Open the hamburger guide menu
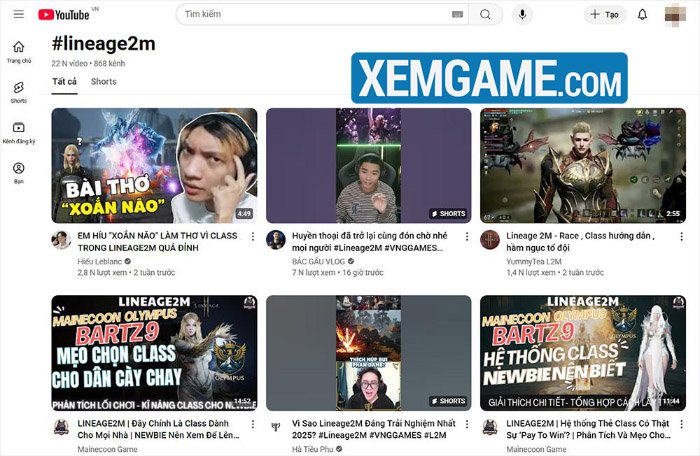The height and width of the screenshot is (456, 700). click(x=18, y=15)
